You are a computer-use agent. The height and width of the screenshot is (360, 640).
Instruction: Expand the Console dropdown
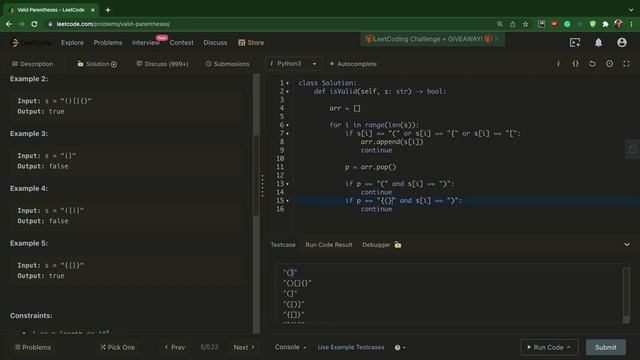click(290, 347)
